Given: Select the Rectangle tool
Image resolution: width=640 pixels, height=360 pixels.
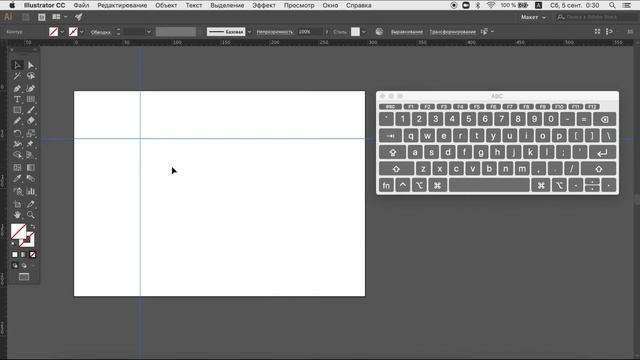Looking at the screenshot, I should [x=17, y=110].
